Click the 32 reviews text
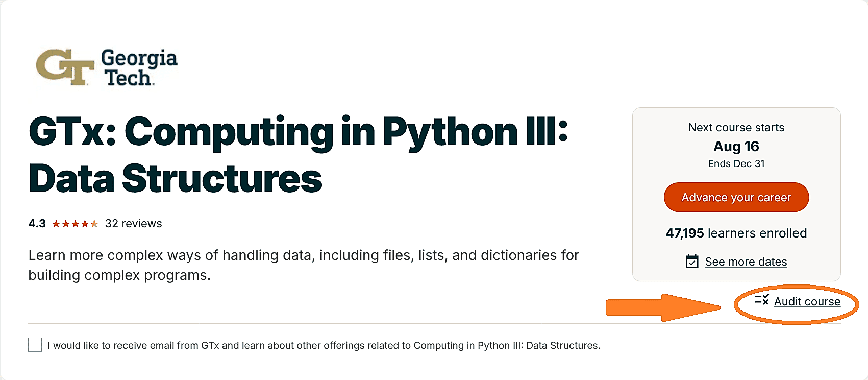Screen dimensions: 868x380 [134, 224]
